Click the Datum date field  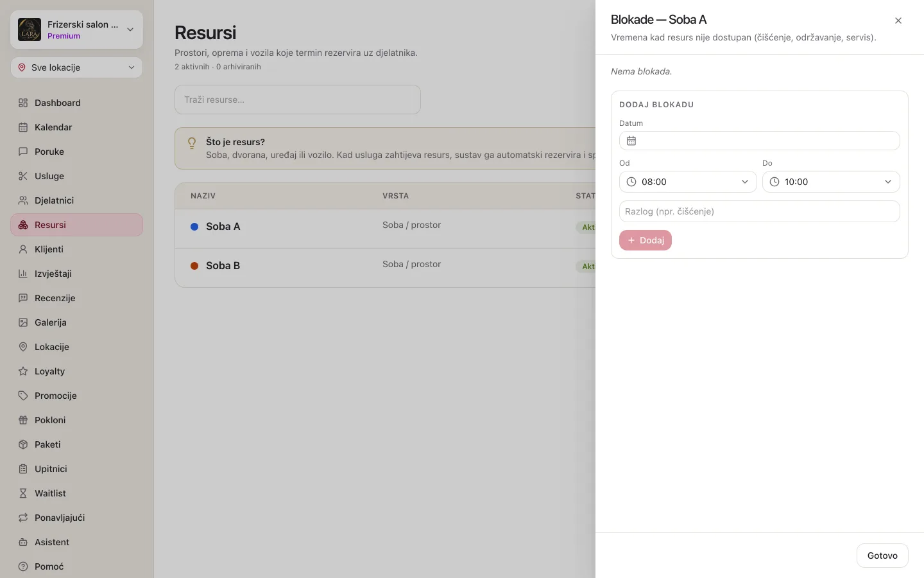[x=760, y=141]
